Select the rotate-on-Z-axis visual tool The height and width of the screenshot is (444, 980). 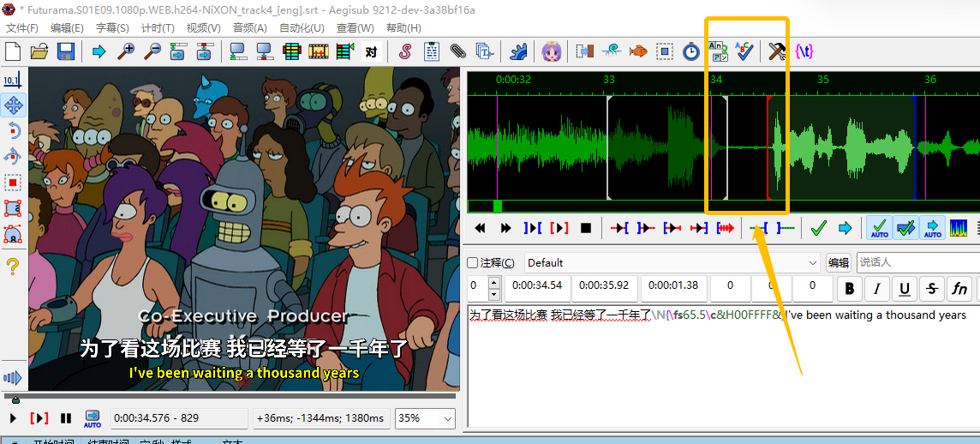(13, 131)
